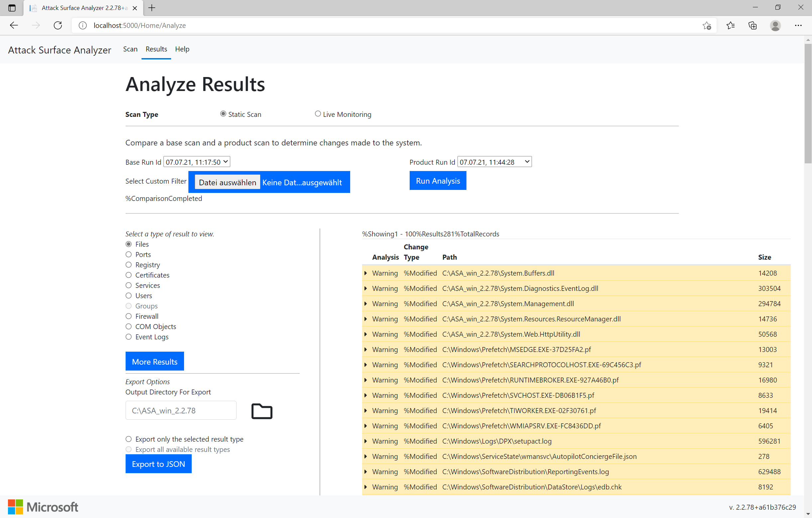Click the Export to JSON button
Screen dimensions: 812x518
click(x=158, y=464)
